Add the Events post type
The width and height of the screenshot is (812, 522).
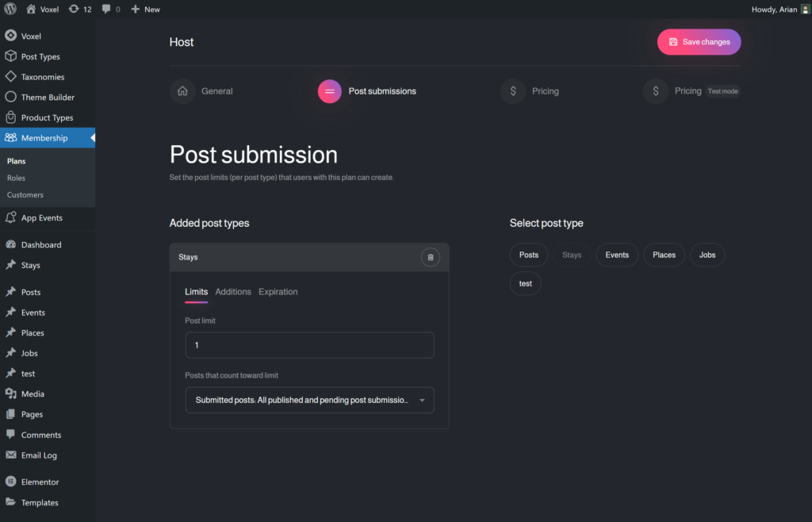pyautogui.click(x=617, y=255)
